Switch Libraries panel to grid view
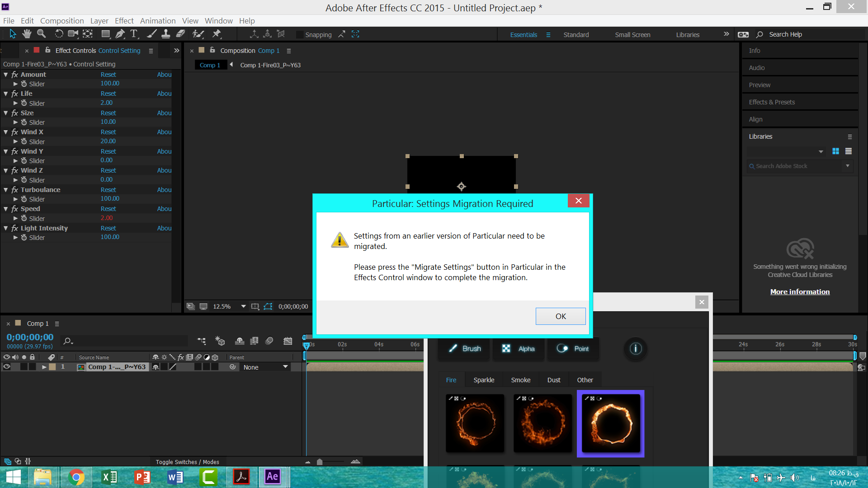The image size is (868, 488). pos(835,151)
